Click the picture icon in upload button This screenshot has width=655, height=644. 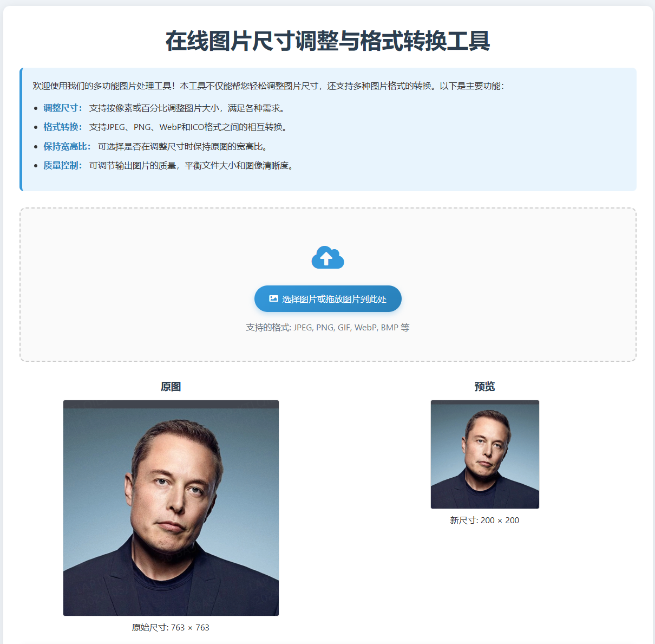click(x=273, y=298)
